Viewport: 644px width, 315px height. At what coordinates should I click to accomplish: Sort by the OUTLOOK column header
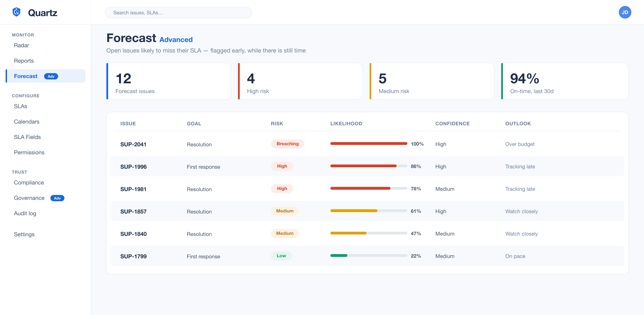[518, 124]
